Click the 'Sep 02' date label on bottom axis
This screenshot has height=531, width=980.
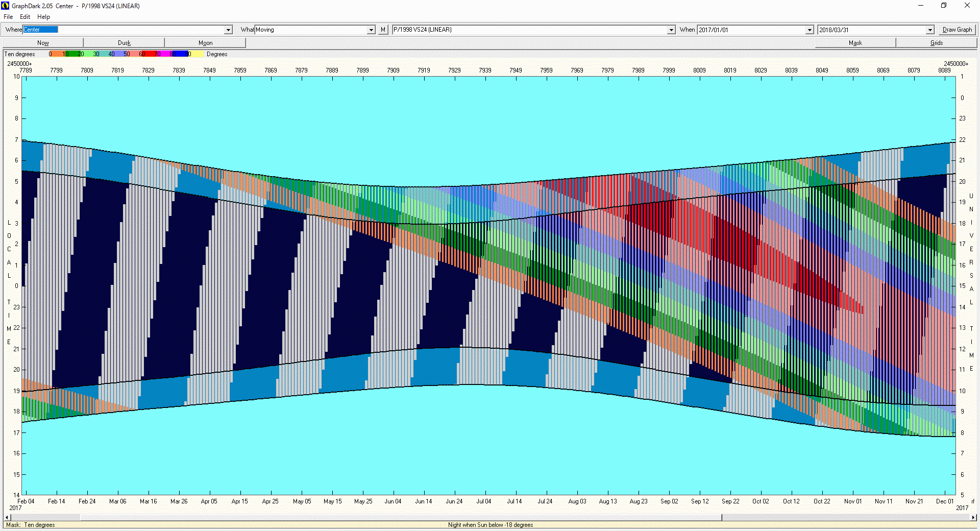[669, 501]
